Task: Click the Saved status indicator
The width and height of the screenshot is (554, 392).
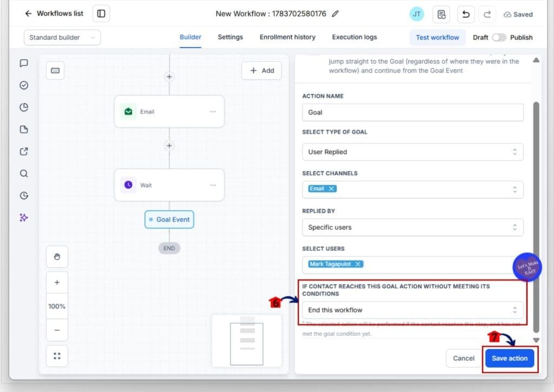Action: click(x=518, y=15)
